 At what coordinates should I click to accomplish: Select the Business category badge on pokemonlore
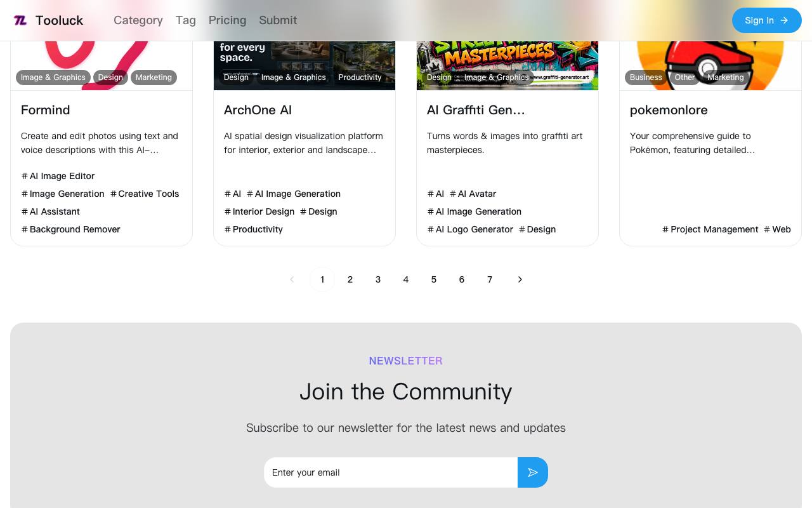(x=646, y=77)
